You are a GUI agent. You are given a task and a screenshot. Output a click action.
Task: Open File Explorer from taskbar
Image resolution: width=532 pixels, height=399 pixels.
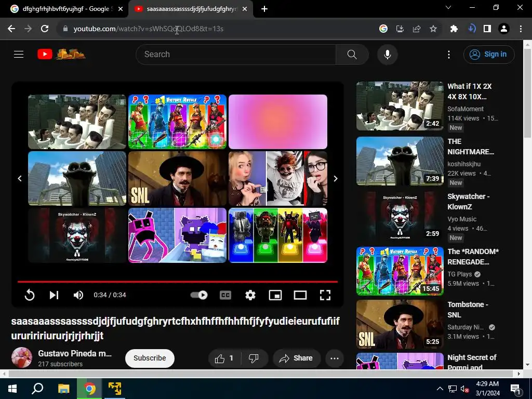63,389
